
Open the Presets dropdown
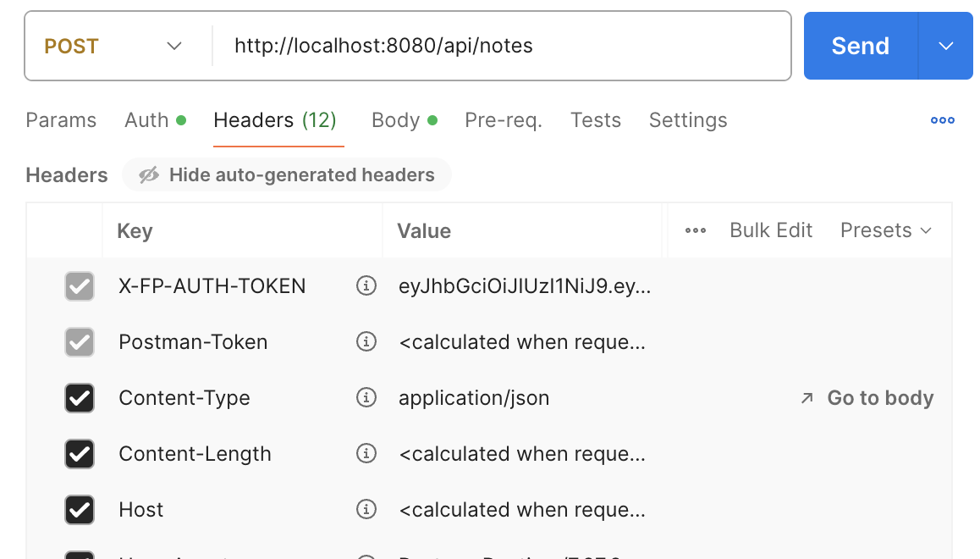(x=885, y=230)
